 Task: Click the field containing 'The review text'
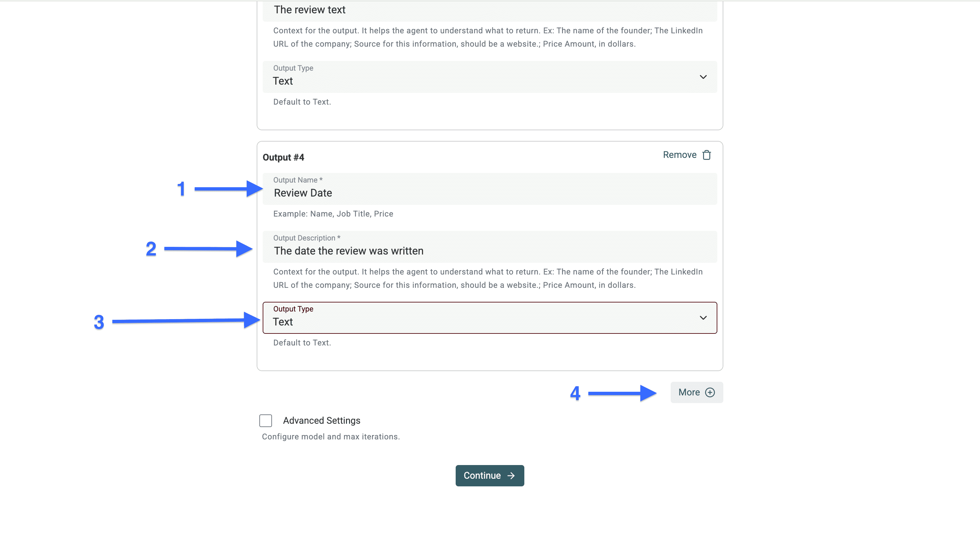[x=489, y=10]
